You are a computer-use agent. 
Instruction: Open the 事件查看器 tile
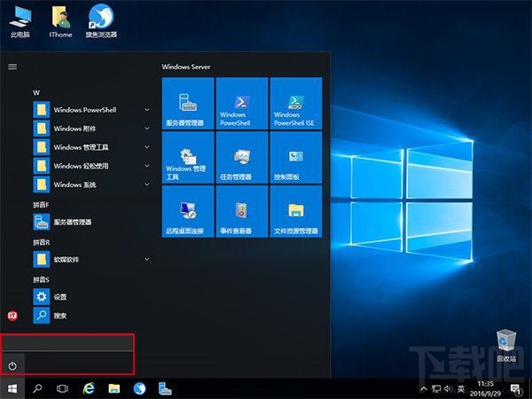point(241,214)
